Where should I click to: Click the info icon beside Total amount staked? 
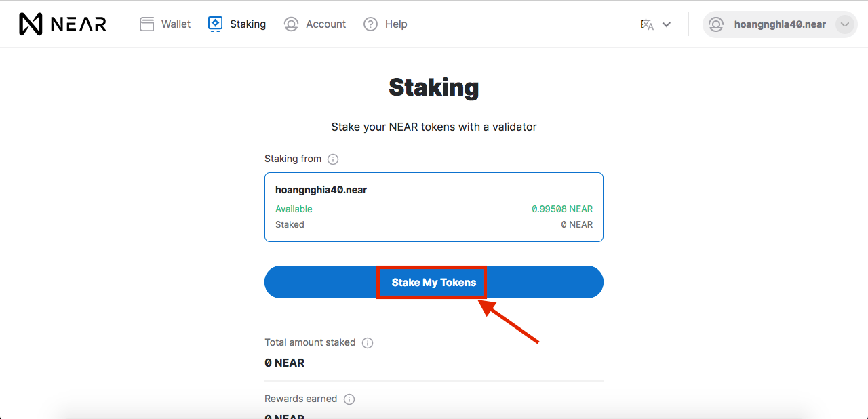(x=367, y=342)
